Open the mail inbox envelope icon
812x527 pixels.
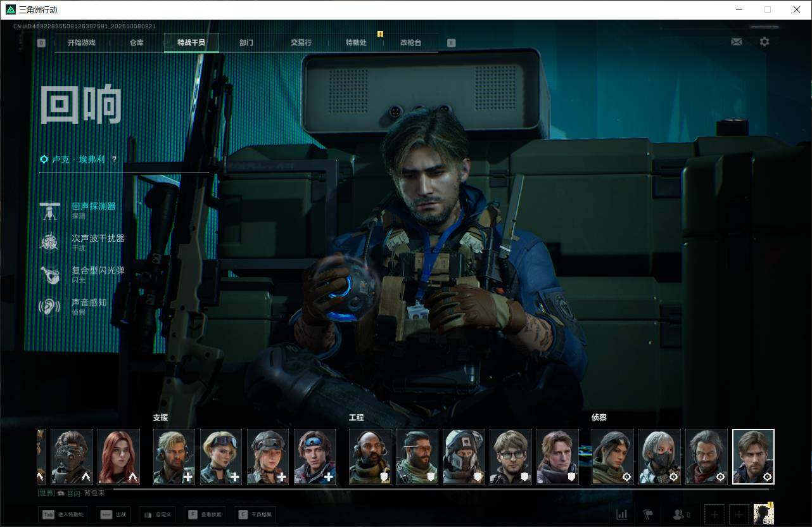[737, 42]
